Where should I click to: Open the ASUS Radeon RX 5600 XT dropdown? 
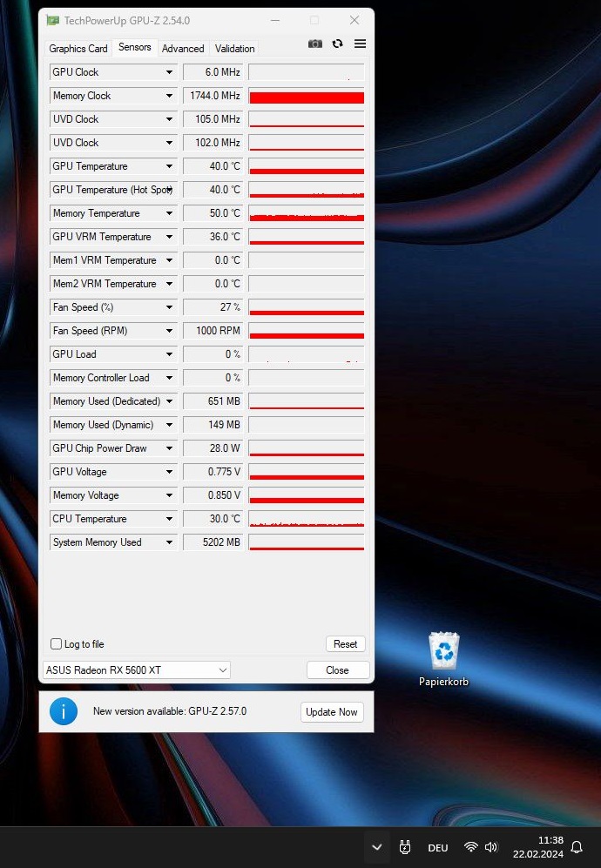(136, 670)
